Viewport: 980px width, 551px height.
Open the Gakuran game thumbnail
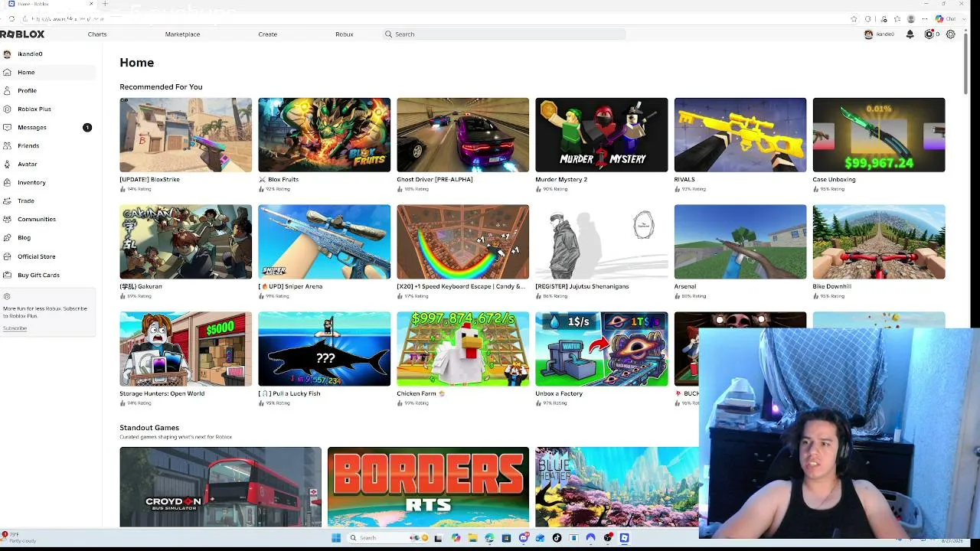coord(185,242)
